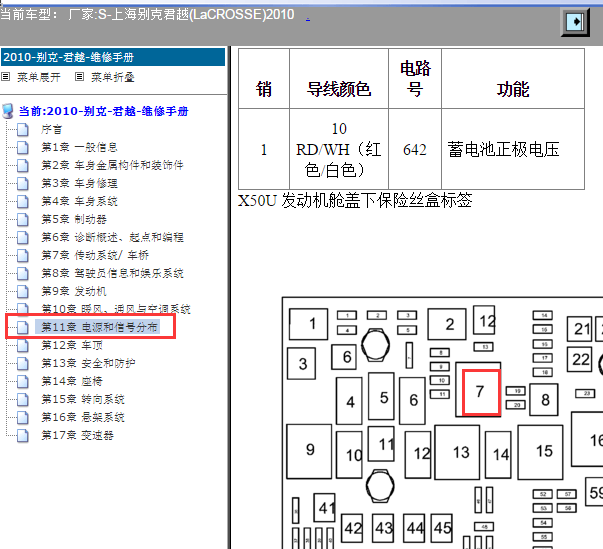Image resolution: width=603 pixels, height=549 pixels.
Task: Click the X50U 发动机舱盖下保险丝盒标签 caption
Action: [x=355, y=200]
